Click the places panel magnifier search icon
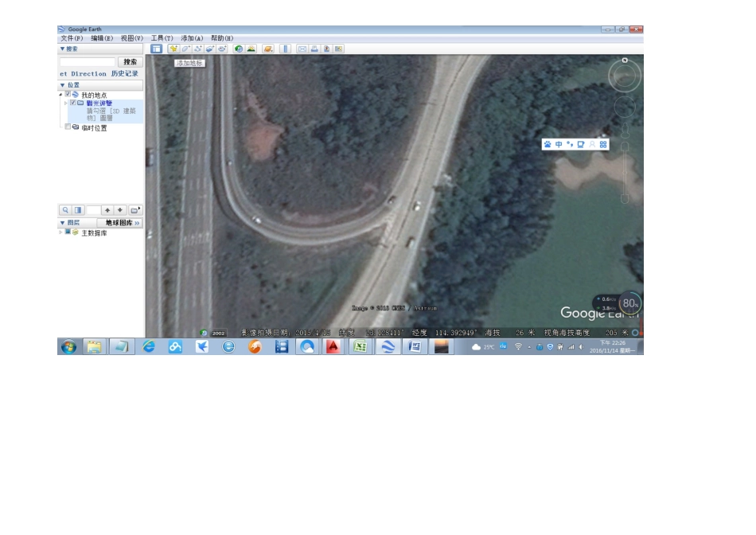Viewport: 756px width, 535px height. [65, 210]
